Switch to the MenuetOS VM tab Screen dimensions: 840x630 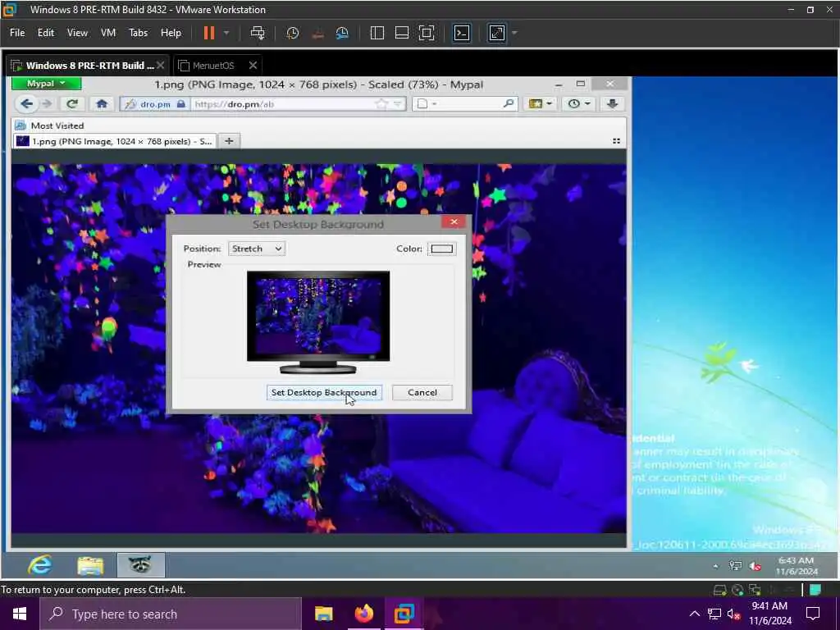click(x=213, y=66)
